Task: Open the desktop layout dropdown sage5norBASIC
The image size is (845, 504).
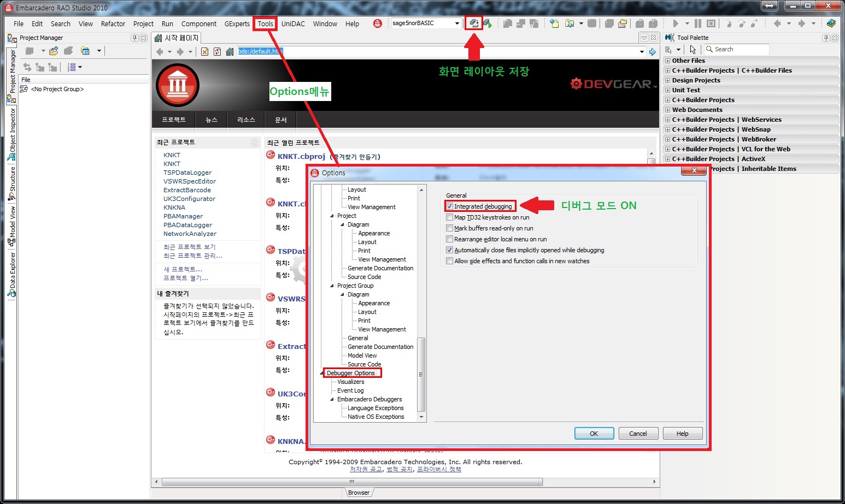Action: [x=457, y=23]
